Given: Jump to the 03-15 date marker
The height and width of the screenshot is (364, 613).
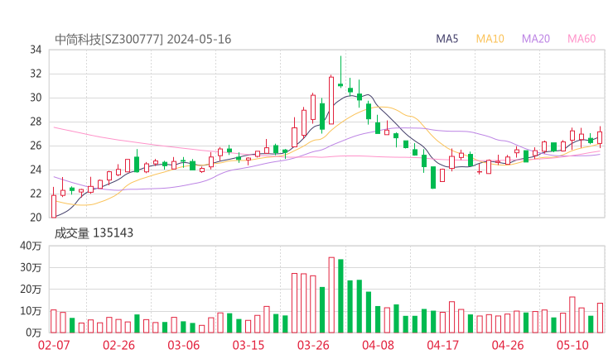Looking at the screenshot, I should click(x=249, y=345).
